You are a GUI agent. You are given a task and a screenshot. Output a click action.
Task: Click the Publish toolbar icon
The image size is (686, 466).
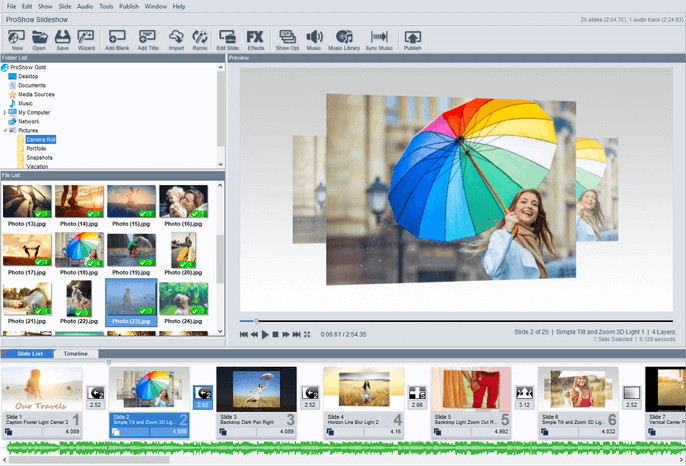click(x=412, y=40)
